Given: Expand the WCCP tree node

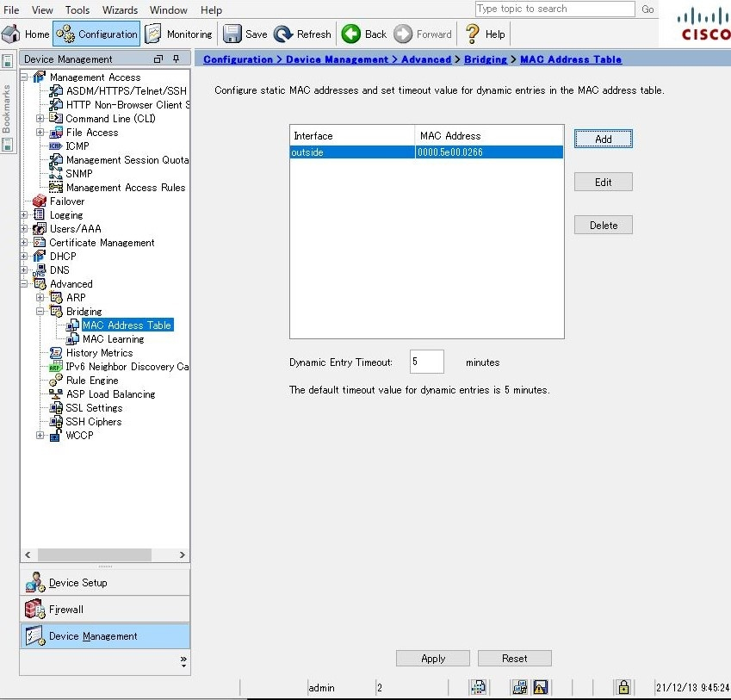Looking at the screenshot, I should pos(40,436).
